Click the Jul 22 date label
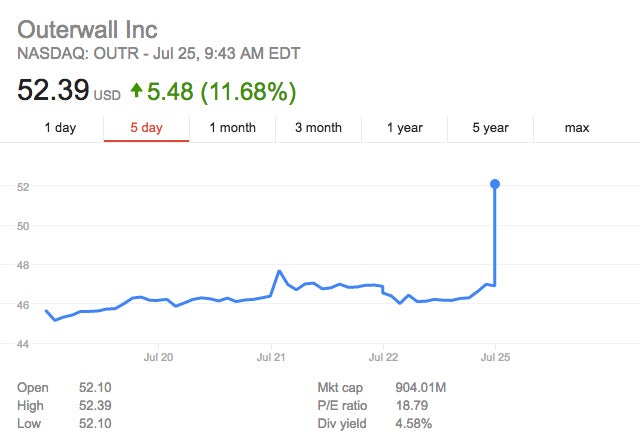 click(x=383, y=356)
